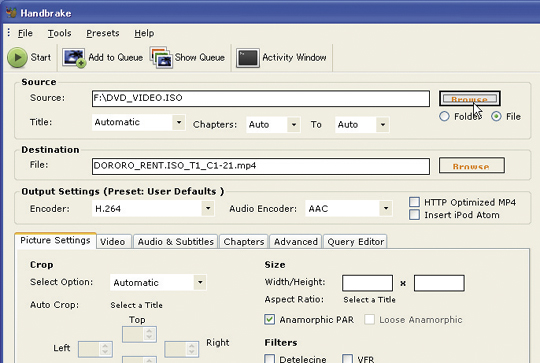This screenshot has width=540, height=363.
Task: Click the 'Output Settings (Preset: User Defaults)' heading
Action: pos(123,191)
